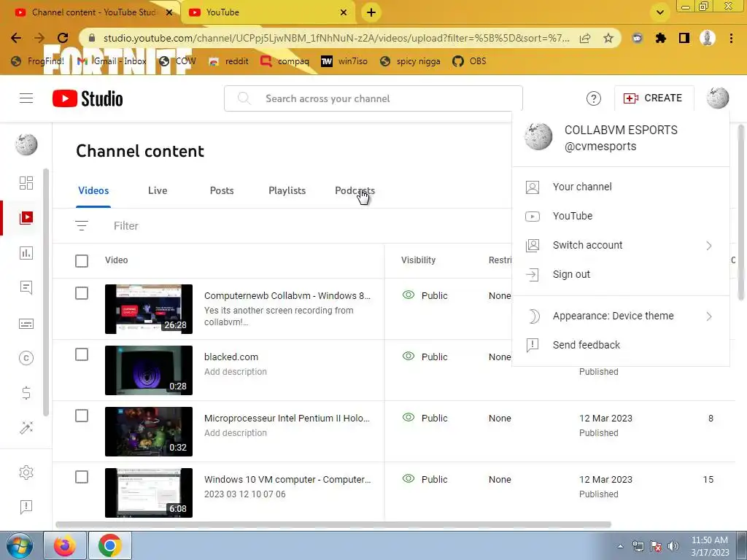Image resolution: width=747 pixels, height=560 pixels.
Task: Reload the page with the refresh button
Action: [x=63, y=38]
